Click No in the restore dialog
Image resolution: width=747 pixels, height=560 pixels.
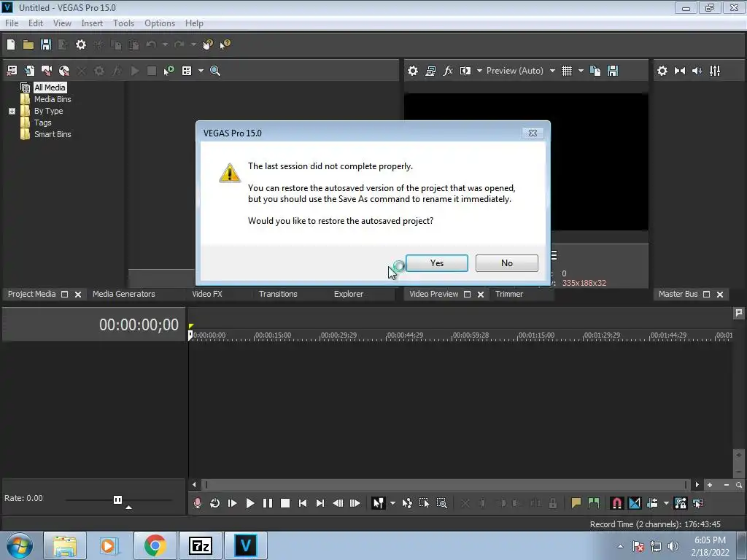pos(506,262)
